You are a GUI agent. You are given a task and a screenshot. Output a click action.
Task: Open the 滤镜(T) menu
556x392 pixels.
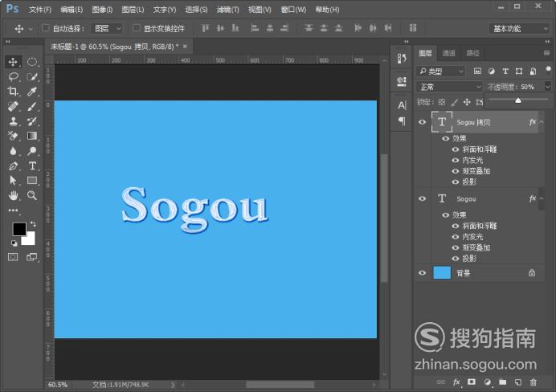click(228, 10)
